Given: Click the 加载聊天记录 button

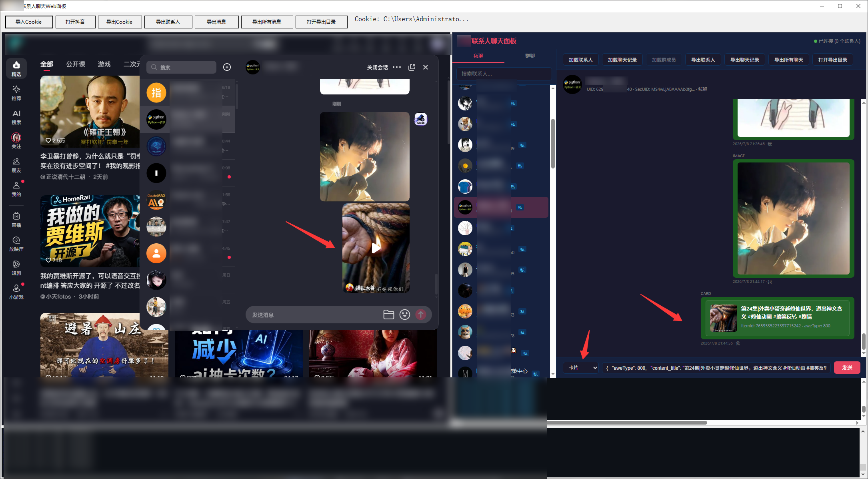Looking at the screenshot, I should point(622,60).
